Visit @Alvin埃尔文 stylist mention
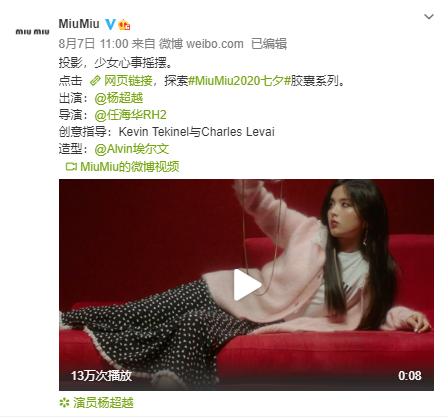448x419 pixels. pos(132,149)
